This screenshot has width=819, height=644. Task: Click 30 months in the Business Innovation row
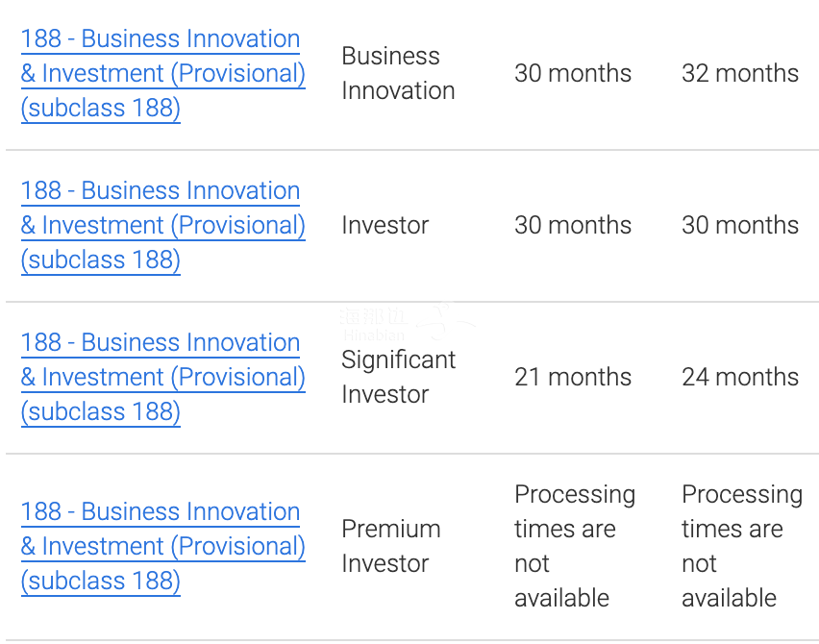pos(573,73)
